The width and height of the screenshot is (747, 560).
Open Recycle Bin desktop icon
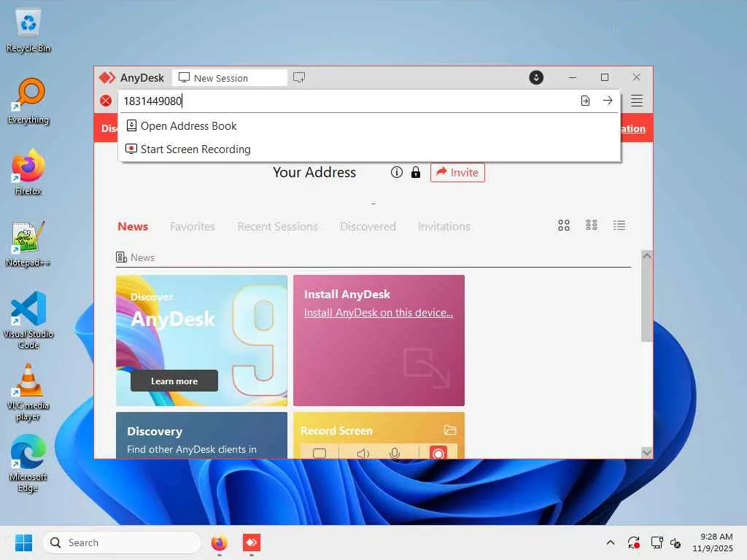pos(28,31)
